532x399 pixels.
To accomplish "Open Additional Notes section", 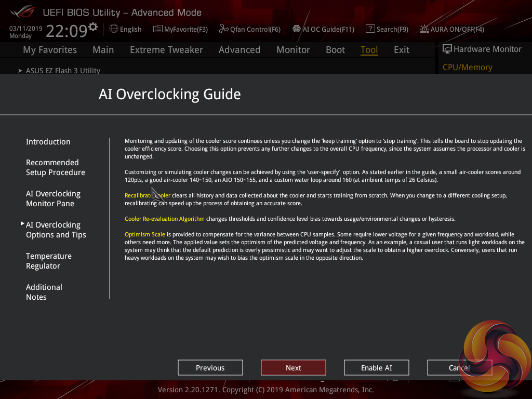I will pyautogui.click(x=44, y=292).
